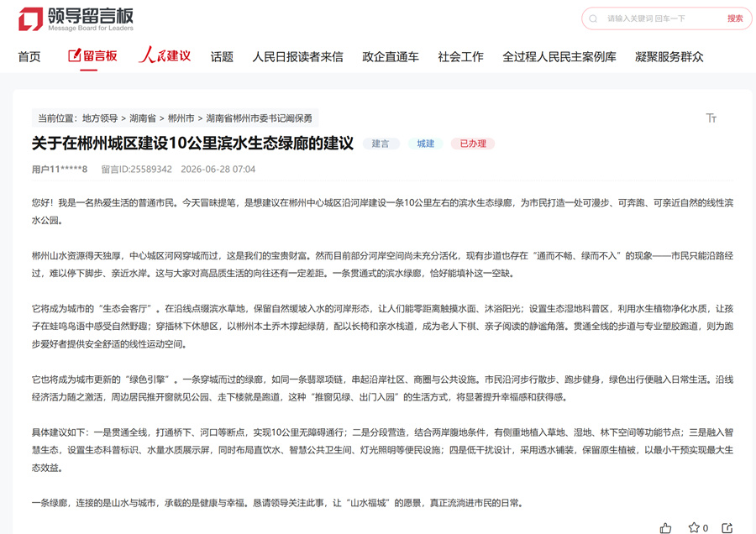756x534 pixels.
Task: Click the red 搜索 button
Action: click(x=735, y=18)
